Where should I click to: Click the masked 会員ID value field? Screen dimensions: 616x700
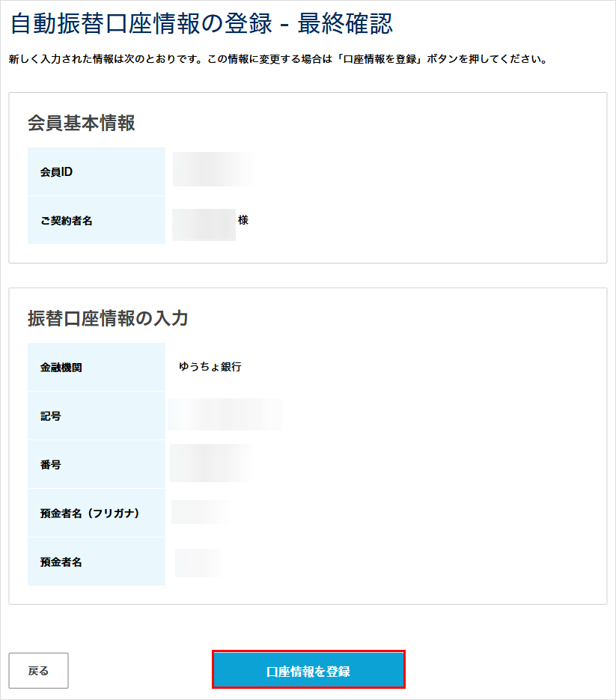213,169
